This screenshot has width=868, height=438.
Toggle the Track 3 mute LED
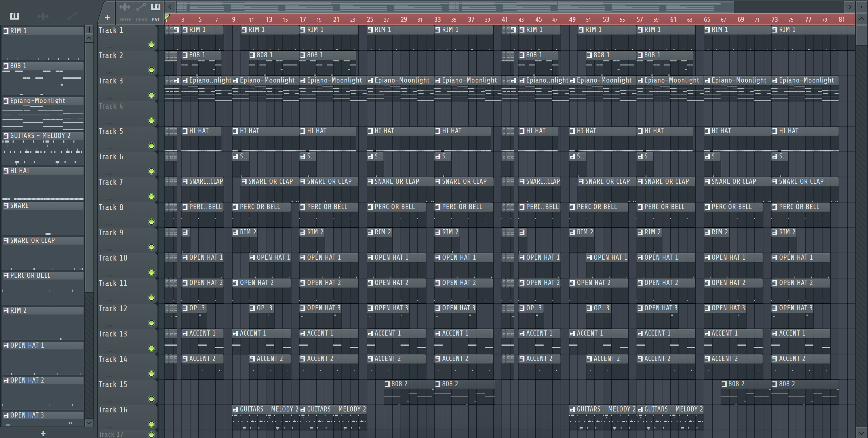tap(152, 95)
